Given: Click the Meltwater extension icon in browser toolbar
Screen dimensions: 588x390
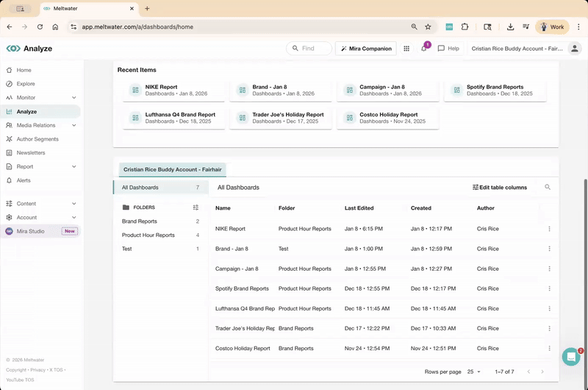Looking at the screenshot, I should (449, 26).
